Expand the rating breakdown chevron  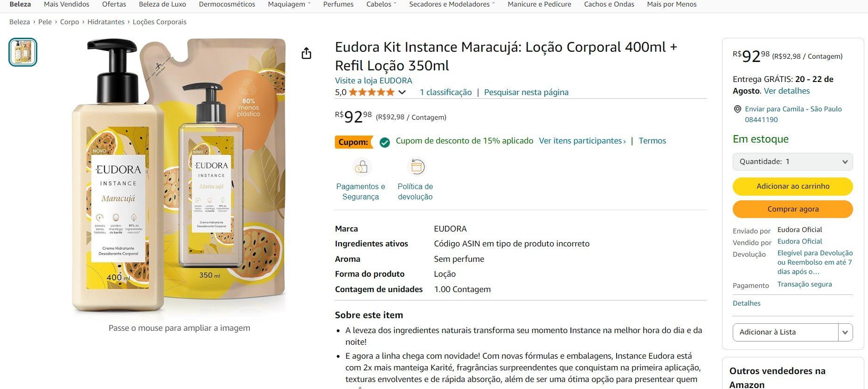pos(402,92)
